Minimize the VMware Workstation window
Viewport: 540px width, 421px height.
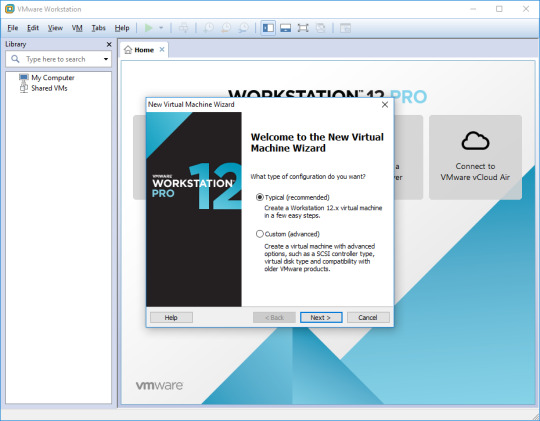click(x=473, y=9)
